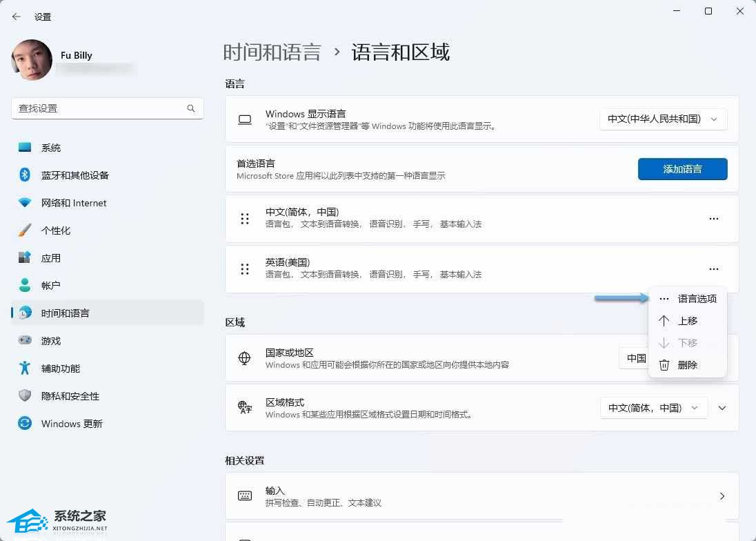Click drag handle for 中文(简体，中国)
The height and width of the screenshot is (541, 756).
[x=245, y=219]
